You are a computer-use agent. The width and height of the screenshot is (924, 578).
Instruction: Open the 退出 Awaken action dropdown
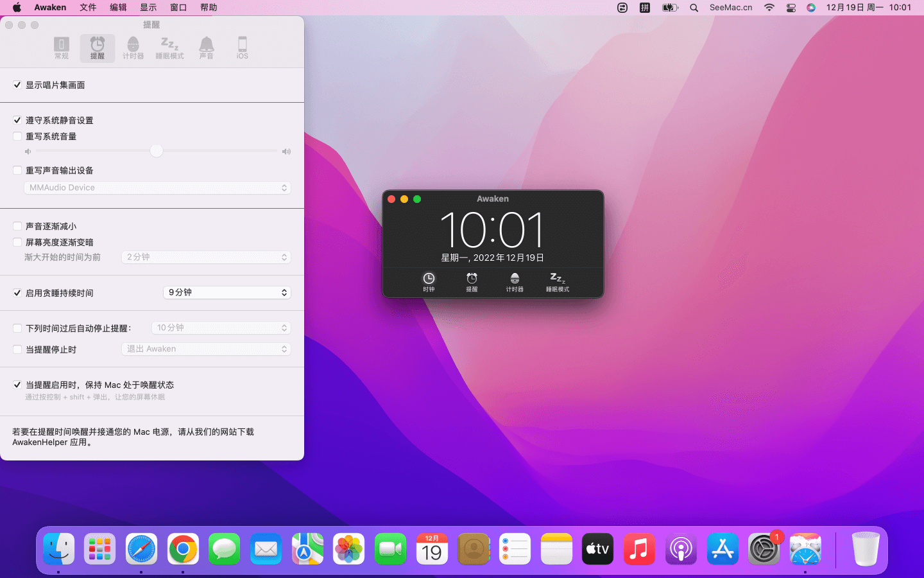click(x=206, y=349)
